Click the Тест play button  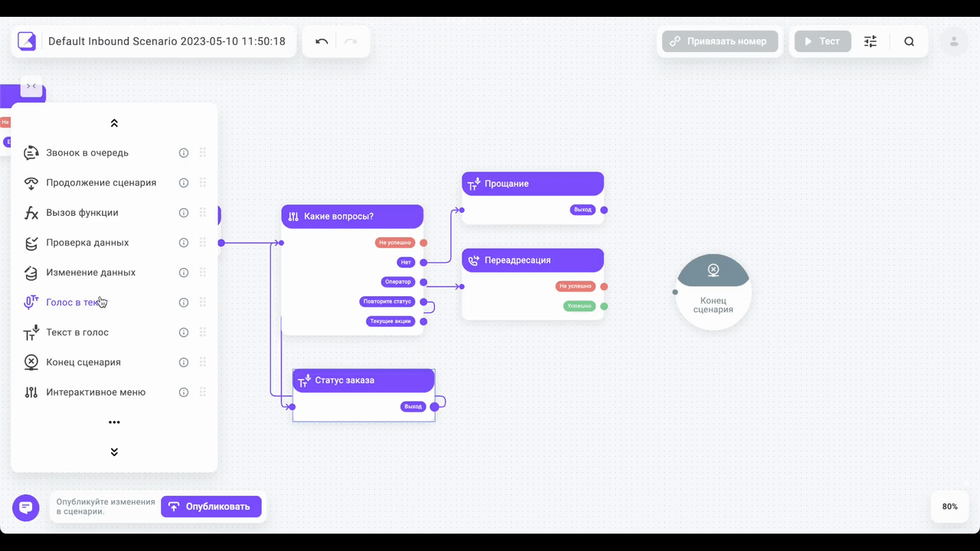[823, 41]
